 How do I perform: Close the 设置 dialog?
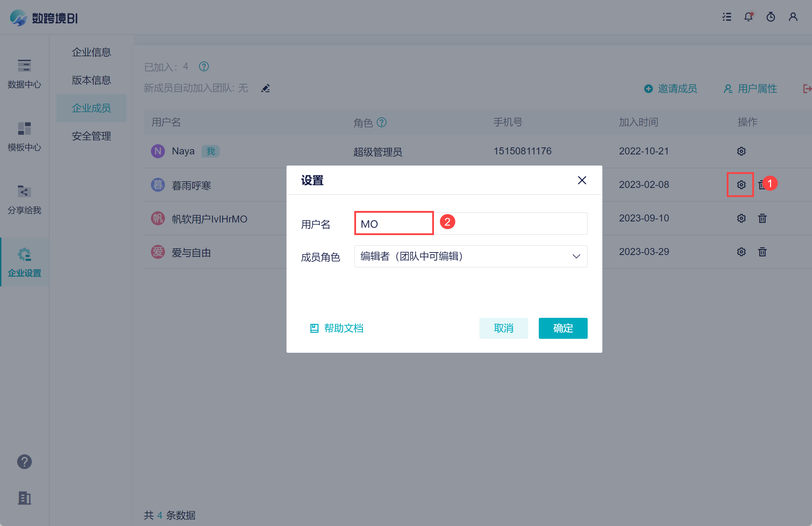coord(582,180)
